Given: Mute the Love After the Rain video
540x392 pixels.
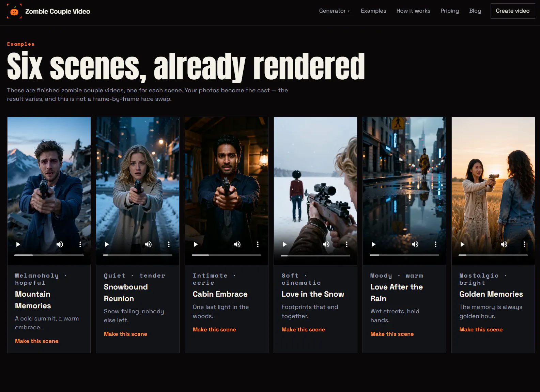Looking at the screenshot, I should (415, 244).
